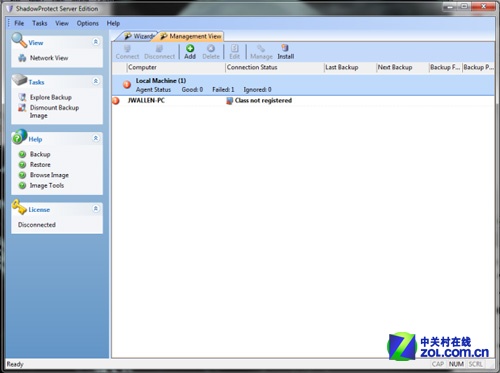Click the green Restore help icon
The width and height of the screenshot is (500, 373).
22,165
